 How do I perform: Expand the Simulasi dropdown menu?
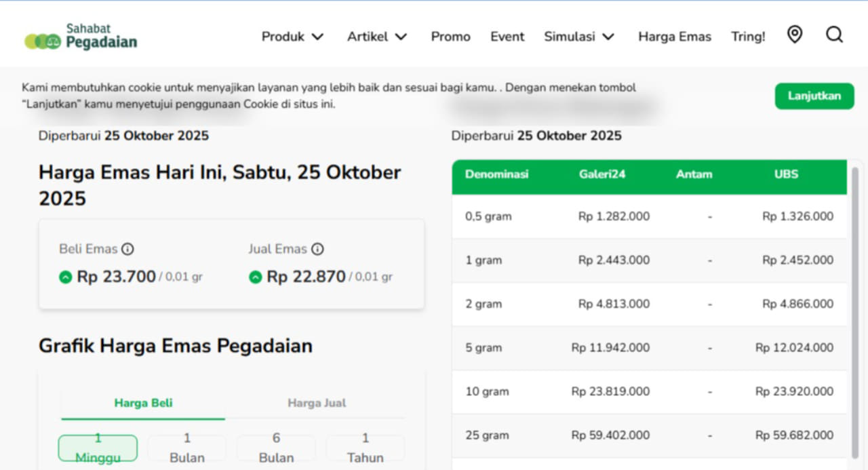coord(579,37)
